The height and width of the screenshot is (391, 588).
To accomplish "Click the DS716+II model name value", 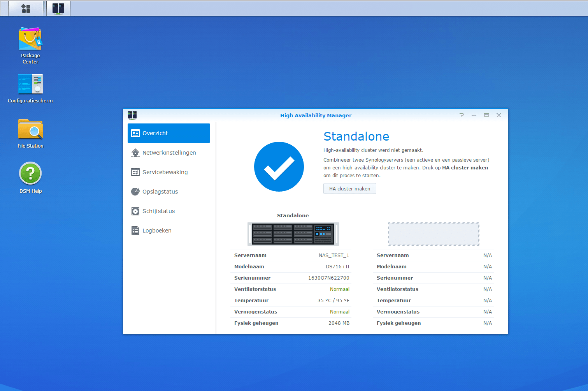I will click(337, 267).
